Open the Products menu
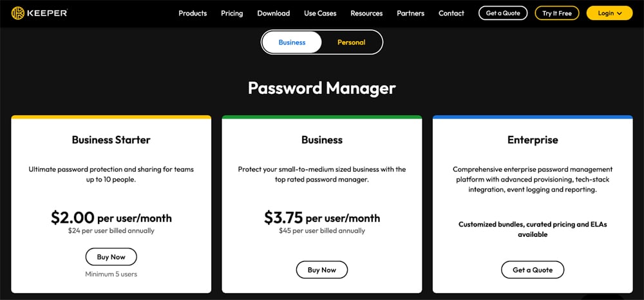This screenshot has height=300, width=644. (x=193, y=14)
